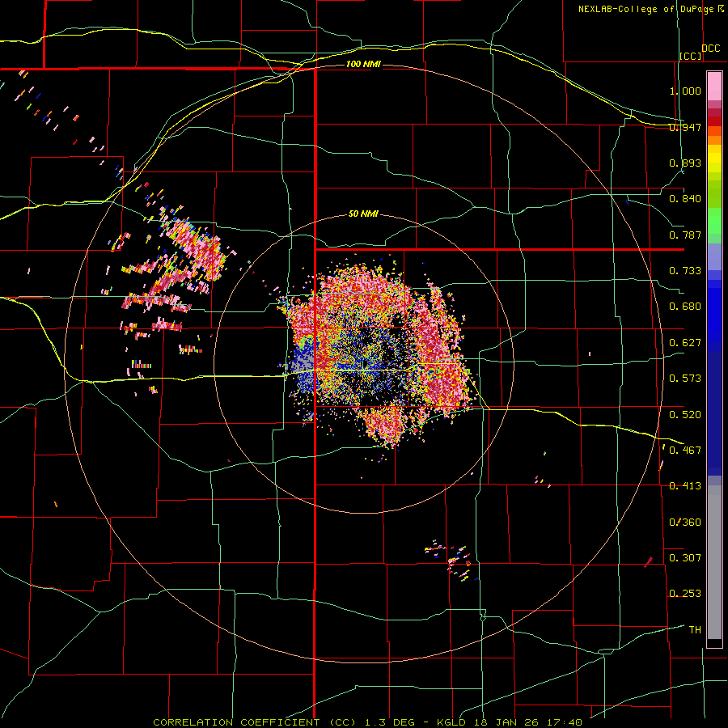The height and width of the screenshot is (728, 728).
Task: Click the TH threshold label on the scale
Action: pyautogui.click(x=695, y=630)
